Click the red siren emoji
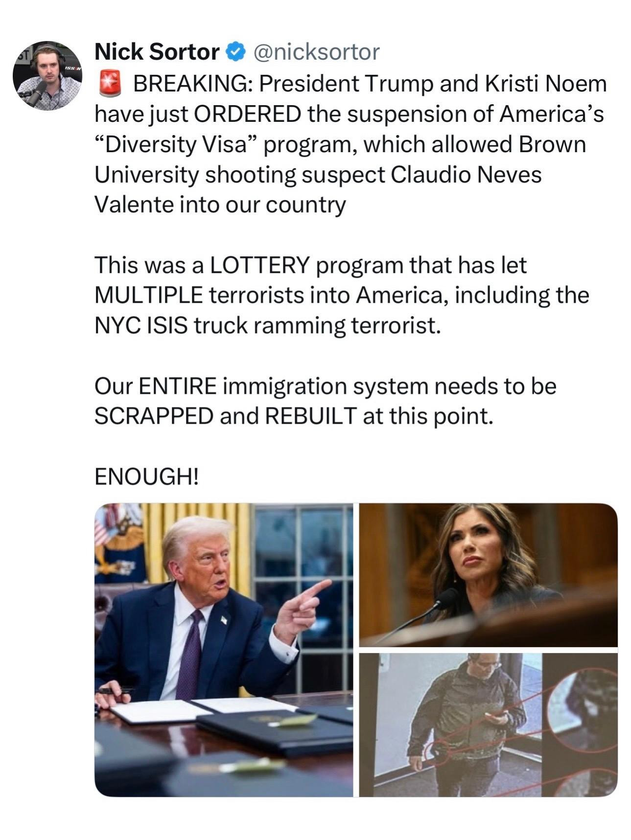The height and width of the screenshot is (840, 631). tap(110, 83)
